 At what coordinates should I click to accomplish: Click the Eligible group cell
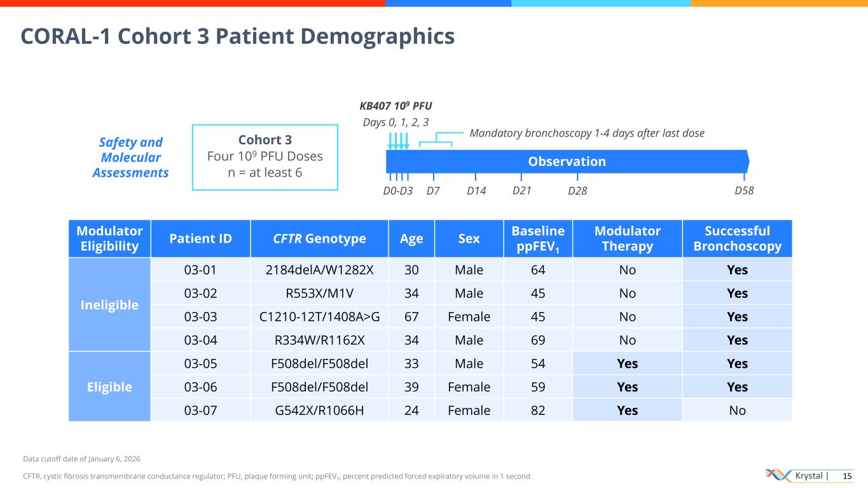point(109,386)
